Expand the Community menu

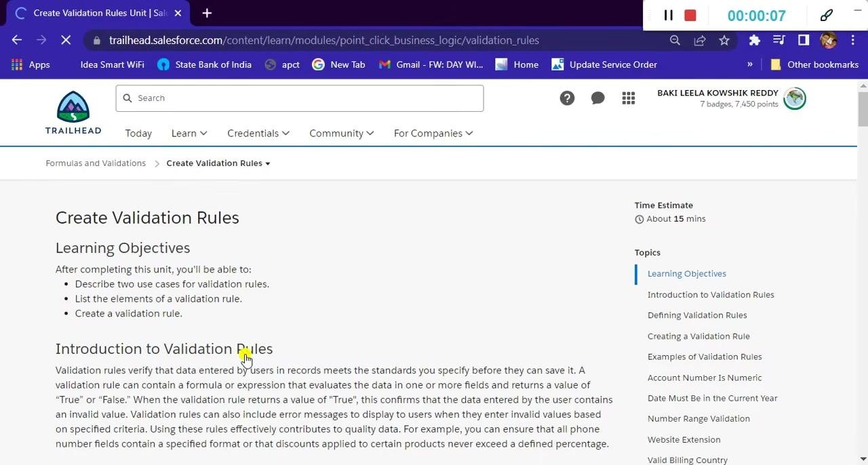tap(342, 134)
